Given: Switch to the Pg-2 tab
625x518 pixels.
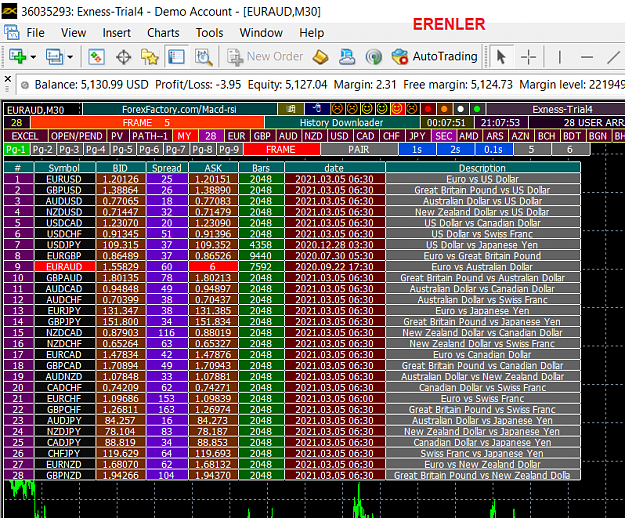Looking at the screenshot, I should (x=43, y=150).
